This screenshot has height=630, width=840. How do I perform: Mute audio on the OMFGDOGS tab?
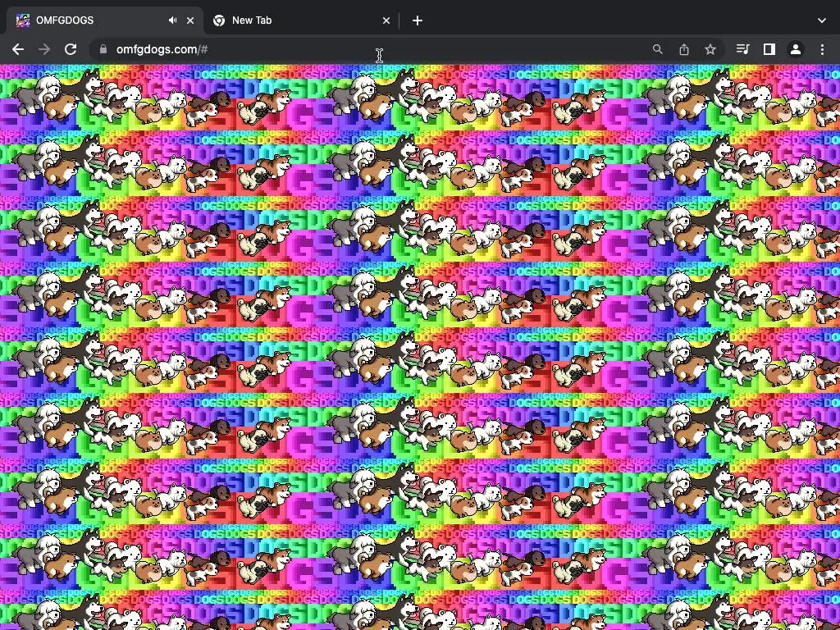tap(172, 21)
